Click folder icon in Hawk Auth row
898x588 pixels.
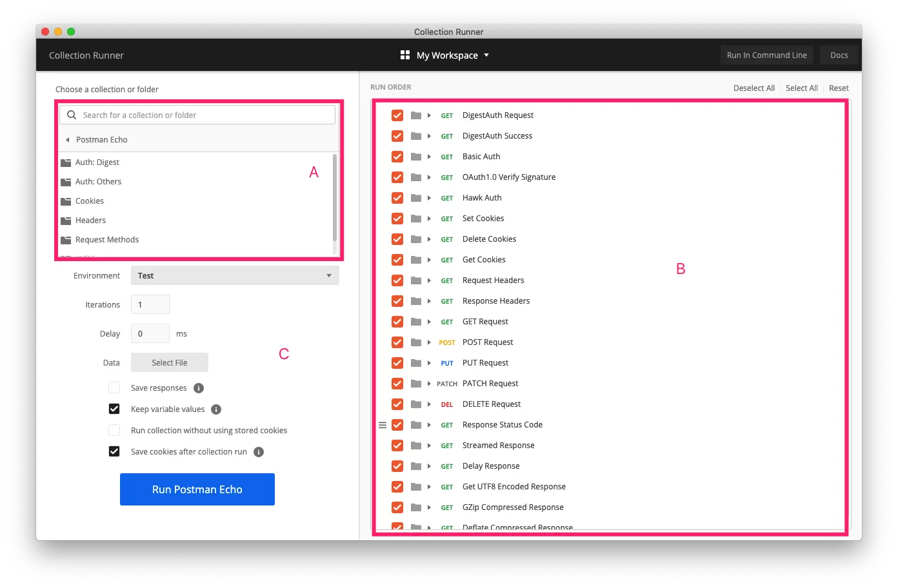[416, 198]
